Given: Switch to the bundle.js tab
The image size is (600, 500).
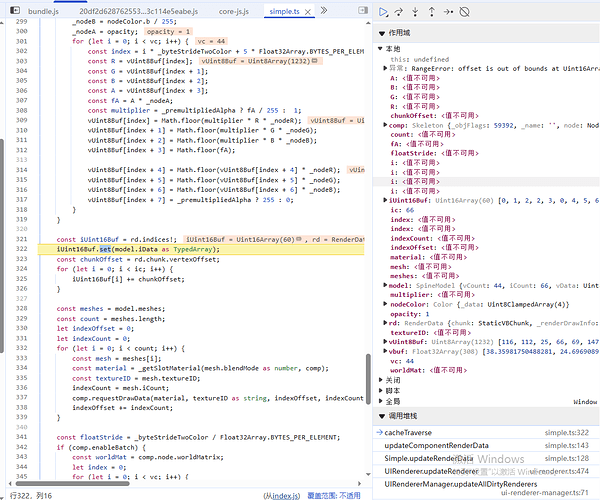Looking at the screenshot, I should click(x=43, y=10).
